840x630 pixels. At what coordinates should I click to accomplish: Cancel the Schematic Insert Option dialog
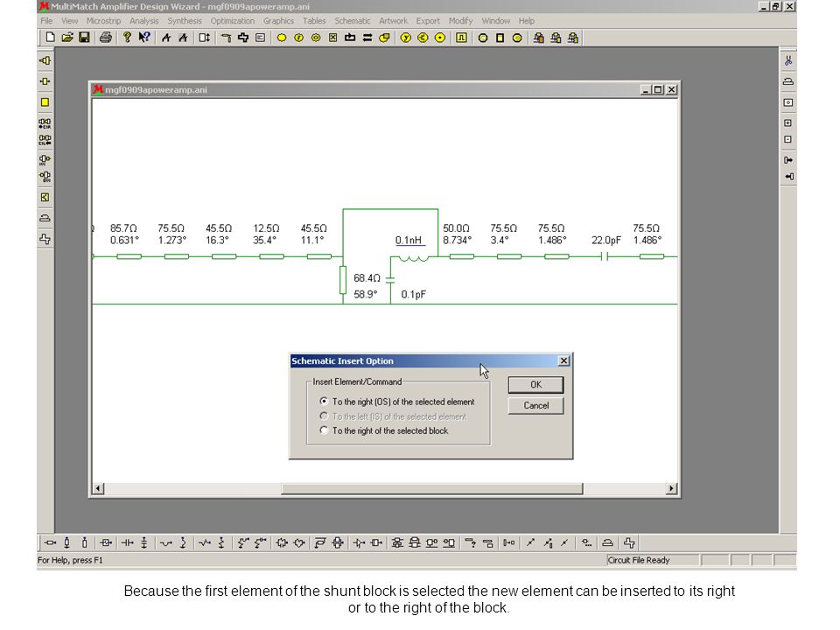(535, 405)
